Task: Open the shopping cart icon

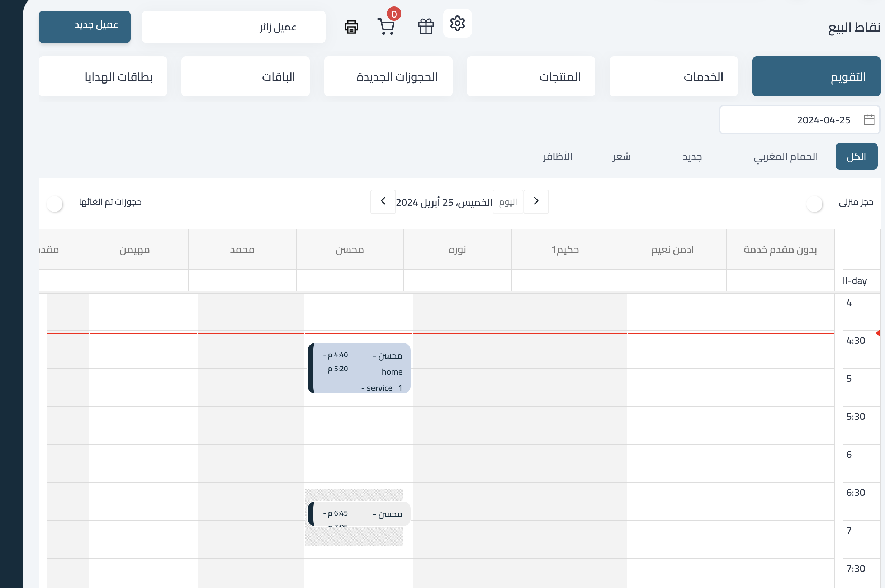Action: [386, 27]
